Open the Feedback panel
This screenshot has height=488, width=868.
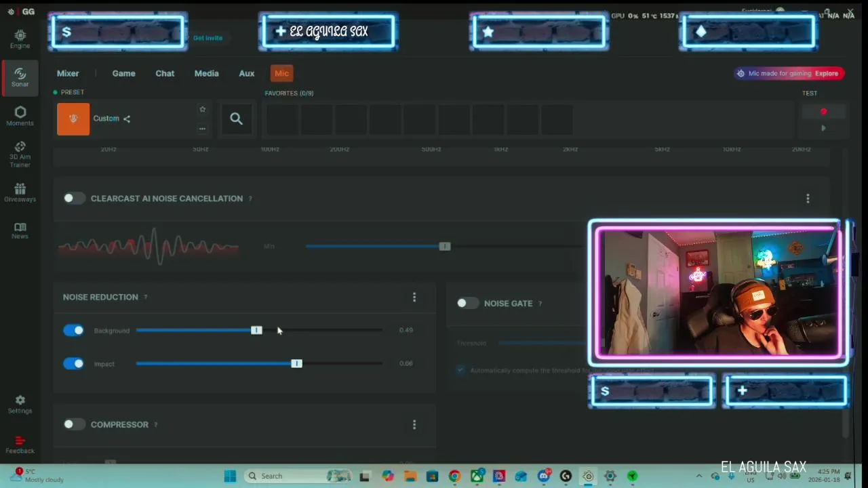click(20, 445)
